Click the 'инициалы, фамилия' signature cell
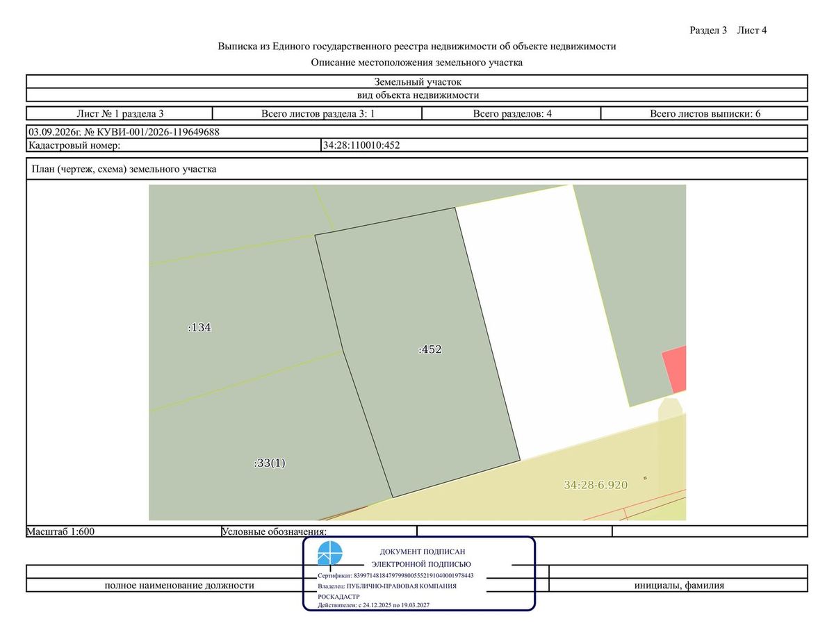 (678, 585)
